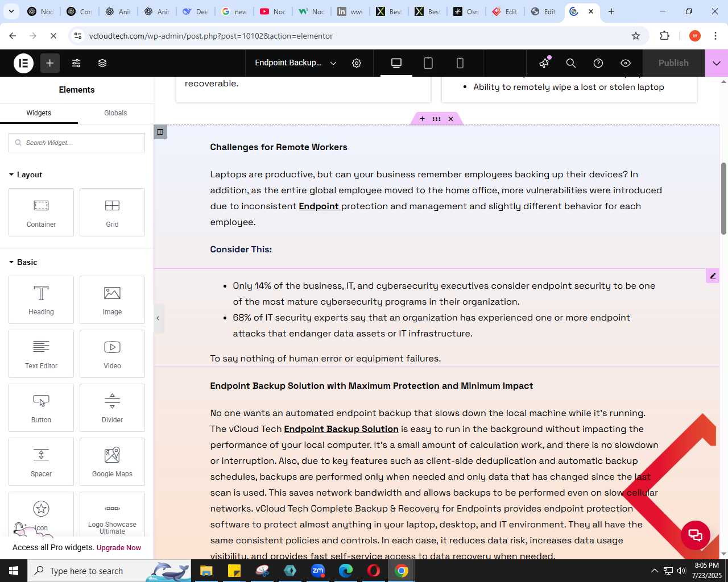This screenshot has height=582, width=728.
Task: Select the Divider widget
Action: (112, 408)
